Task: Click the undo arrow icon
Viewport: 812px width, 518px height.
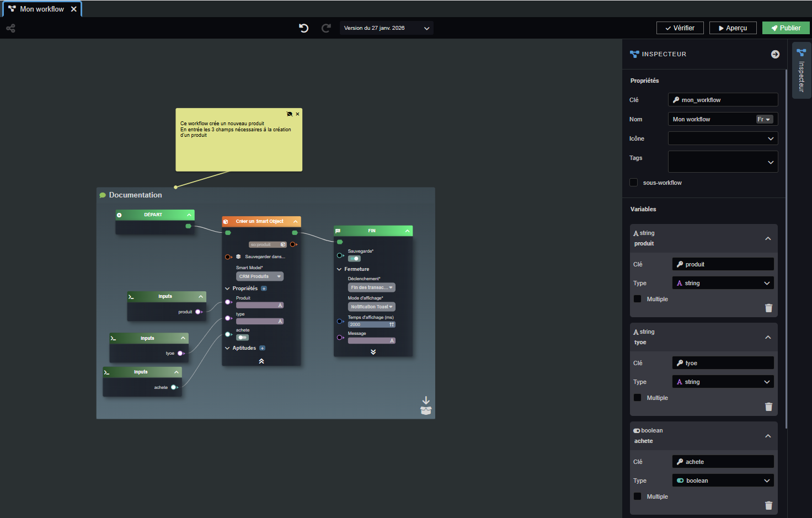Action: pyautogui.click(x=303, y=28)
